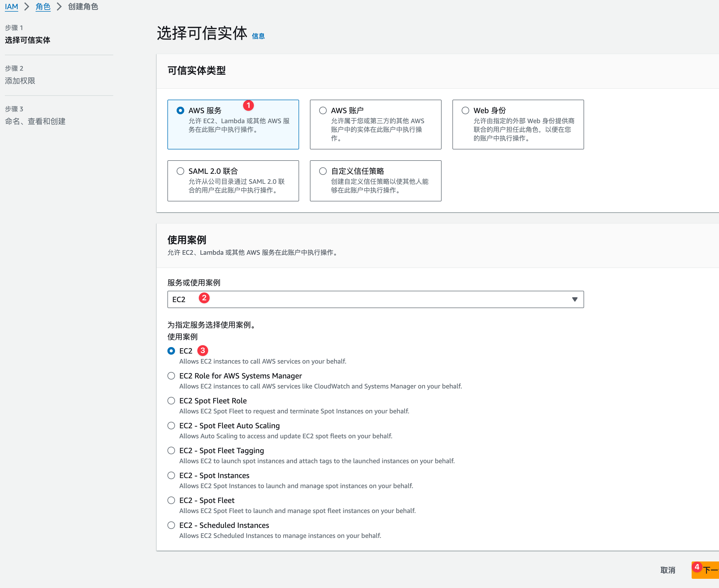Screen dimensions: 719x588
Task: Click the dropdown arrow of service selector
Action: tap(575, 299)
